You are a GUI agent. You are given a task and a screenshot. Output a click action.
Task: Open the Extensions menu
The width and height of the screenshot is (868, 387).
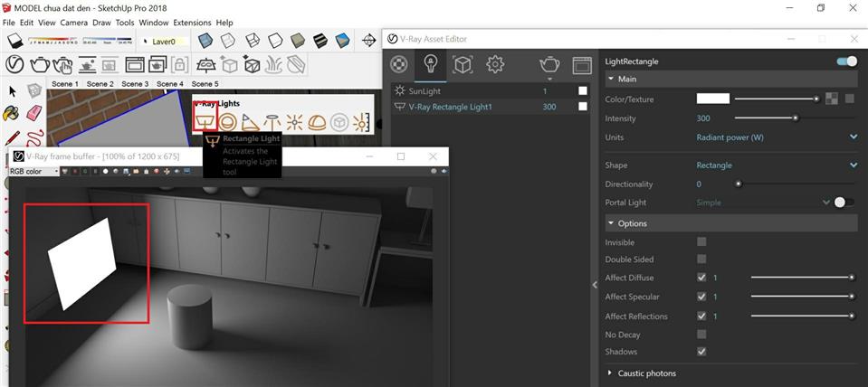[192, 23]
